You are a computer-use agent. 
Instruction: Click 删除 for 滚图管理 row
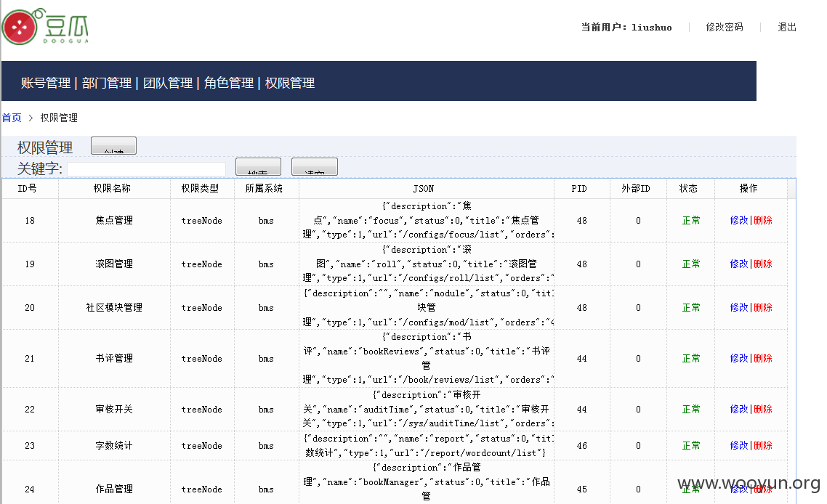(x=762, y=264)
